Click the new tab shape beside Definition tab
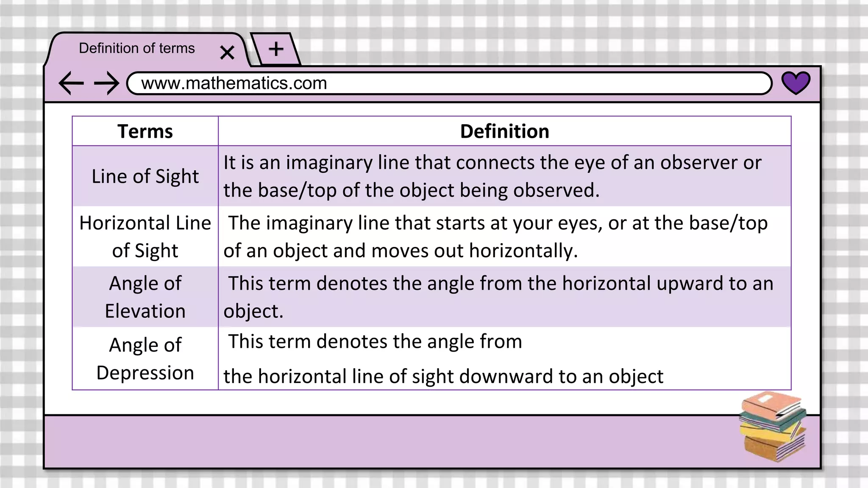 [275, 49]
